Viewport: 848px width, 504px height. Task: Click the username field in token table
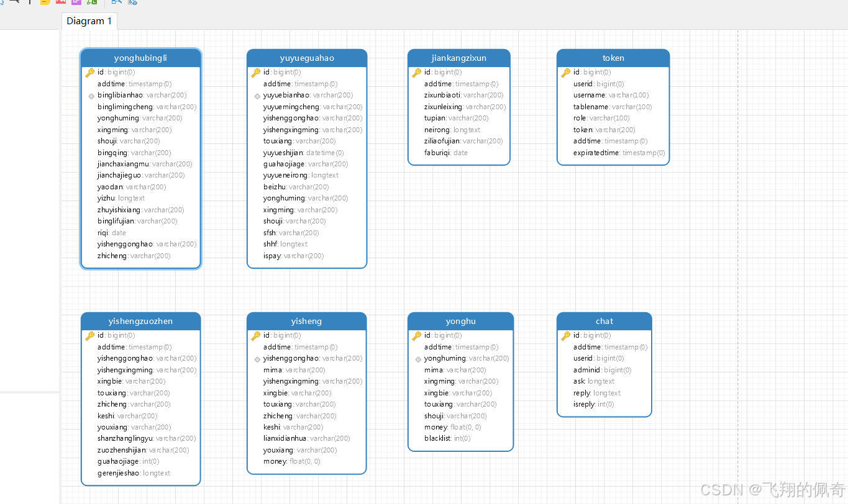tap(611, 96)
